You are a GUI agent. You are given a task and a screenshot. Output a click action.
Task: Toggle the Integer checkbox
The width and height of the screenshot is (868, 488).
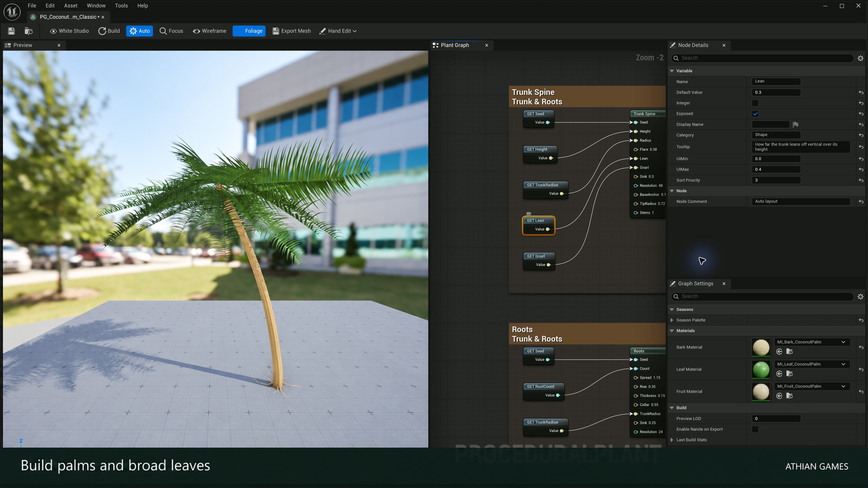click(755, 103)
